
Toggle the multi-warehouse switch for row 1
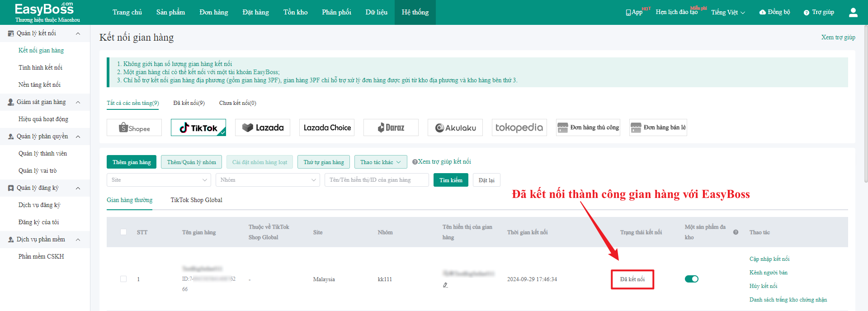click(692, 279)
